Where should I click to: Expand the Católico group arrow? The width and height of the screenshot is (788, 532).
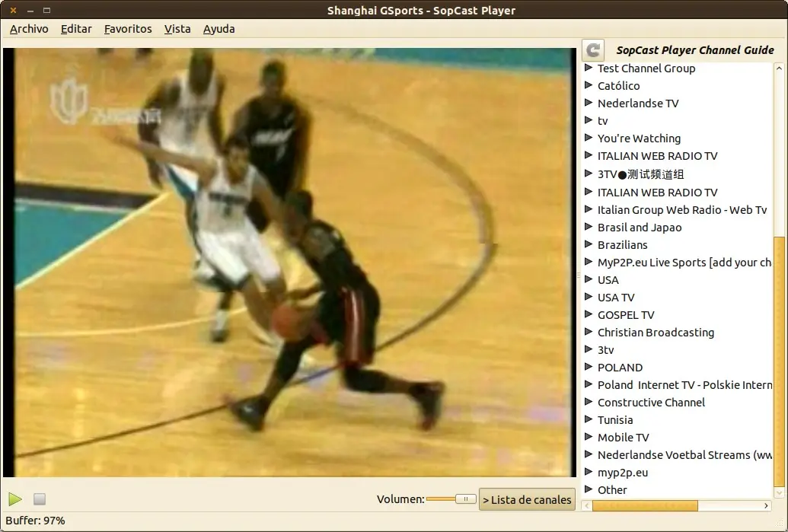(589, 85)
